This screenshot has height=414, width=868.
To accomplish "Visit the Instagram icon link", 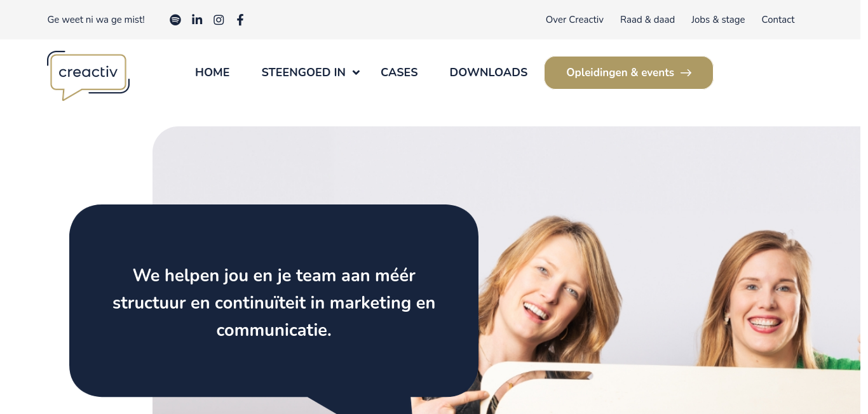I will click(x=219, y=20).
